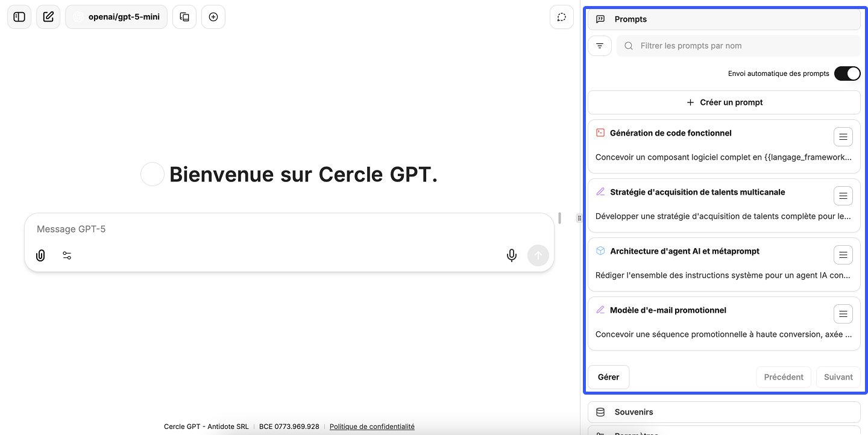Image resolution: width=868 pixels, height=435 pixels.
Task: Enable temporary chat with dashed circle icon
Action: (x=562, y=17)
